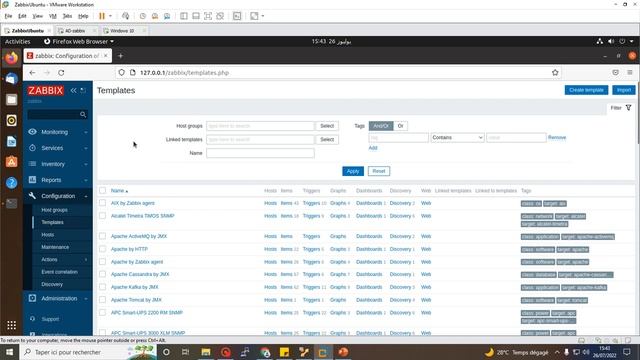Click the Create template button
Viewport: 640px width, 360px height.
pyautogui.click(x=586, y=90)
